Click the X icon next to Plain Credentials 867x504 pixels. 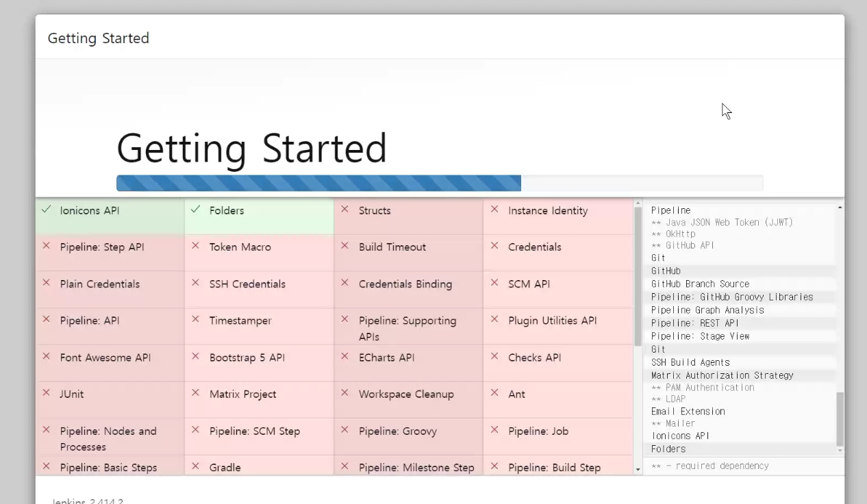pos(46,283)
